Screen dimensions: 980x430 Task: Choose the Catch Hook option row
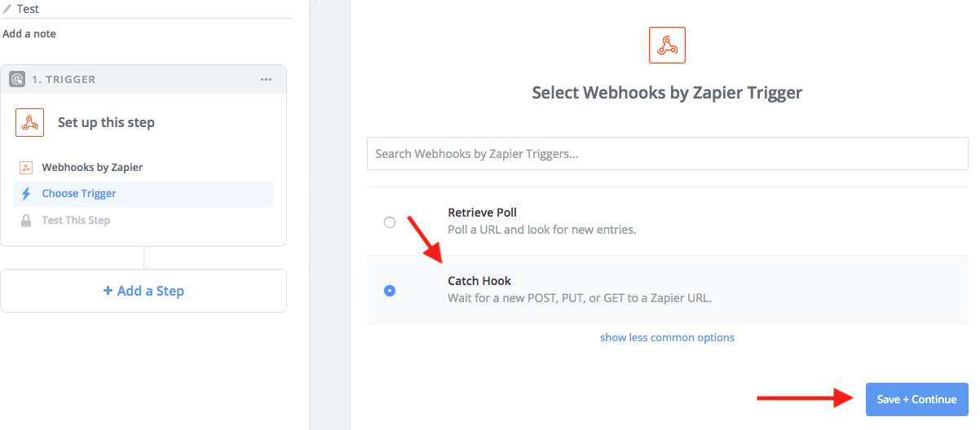tap(667, 290)
